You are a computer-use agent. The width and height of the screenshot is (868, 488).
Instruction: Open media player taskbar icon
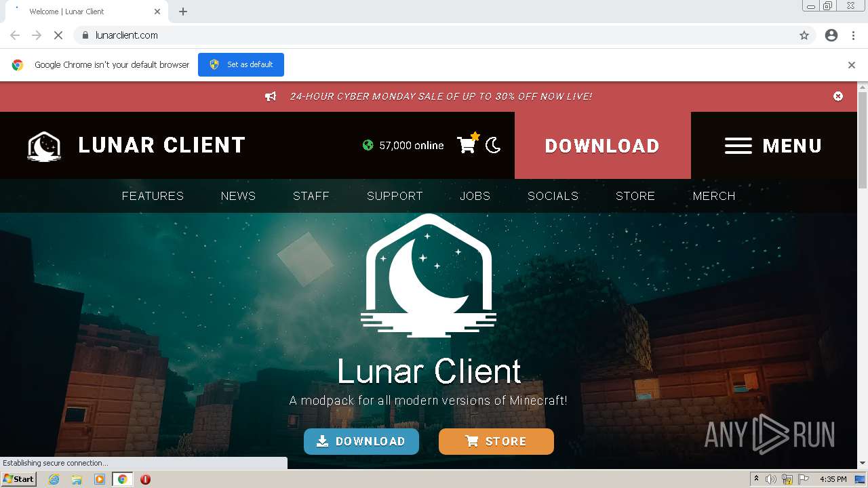click(x=100, y=479)
